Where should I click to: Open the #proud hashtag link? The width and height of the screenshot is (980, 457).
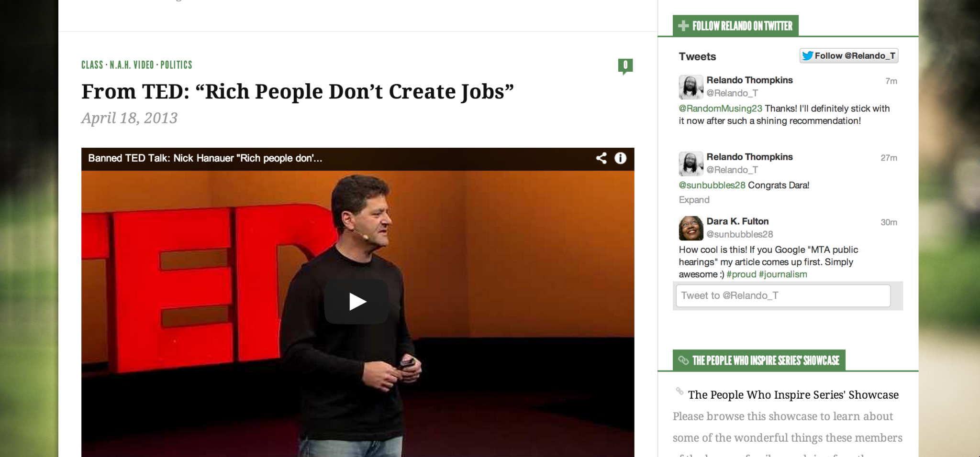tap(741, 274)
